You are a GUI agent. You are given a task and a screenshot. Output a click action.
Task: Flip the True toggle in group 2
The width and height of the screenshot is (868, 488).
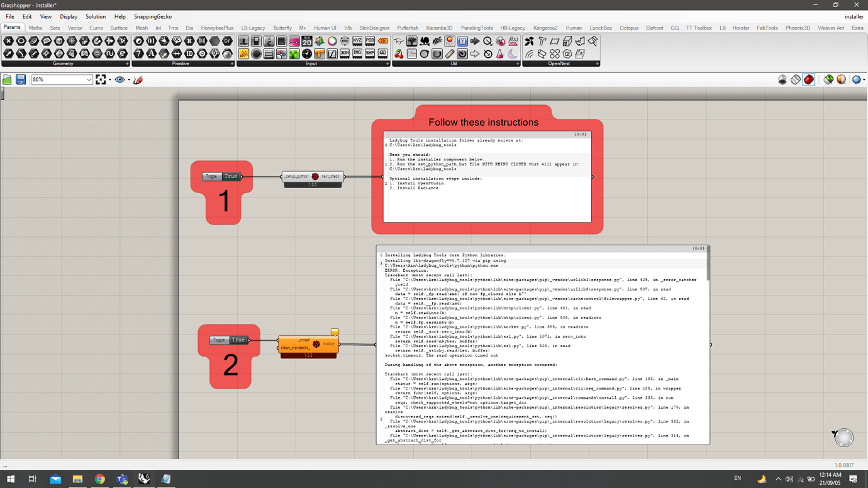point(238,340)
